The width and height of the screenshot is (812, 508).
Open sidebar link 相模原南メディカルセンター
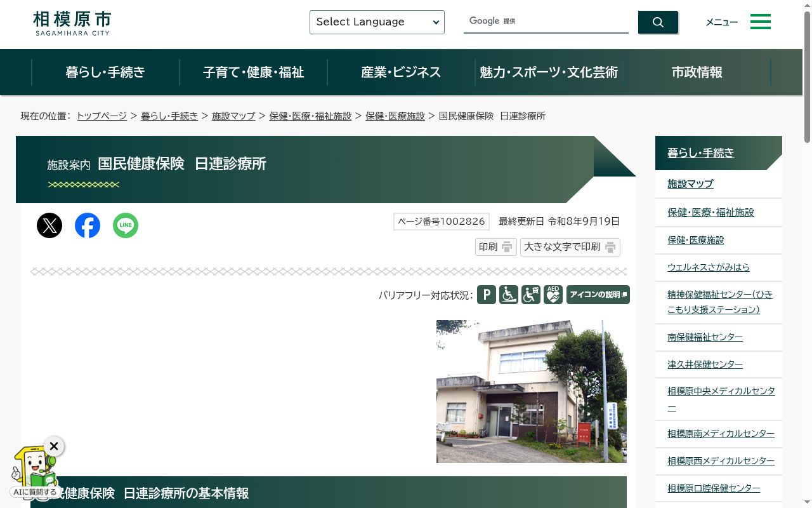coord(721,434)
